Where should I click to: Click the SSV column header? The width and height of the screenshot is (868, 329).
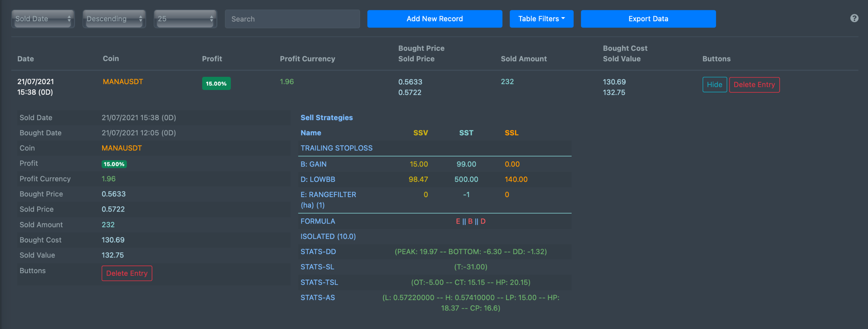pos(421,133)
